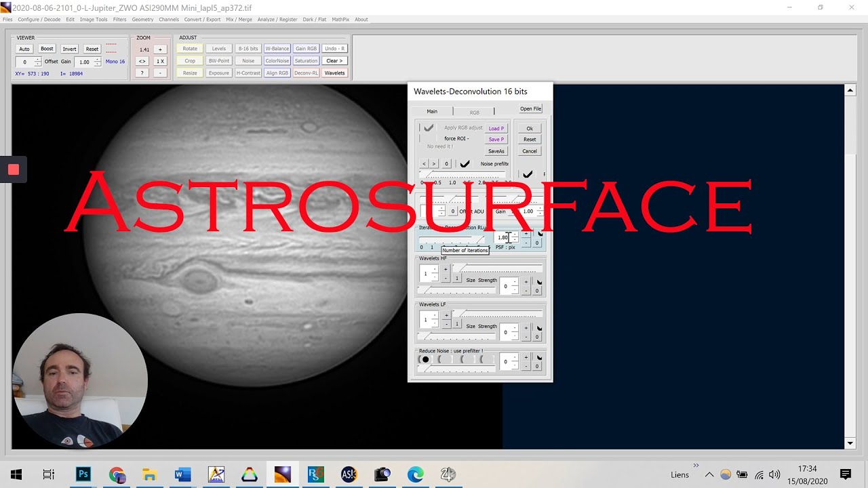This screenshot has width=868, height=488.
Task: Open File Explorer from the taskbar
Action: pos(150,474)
